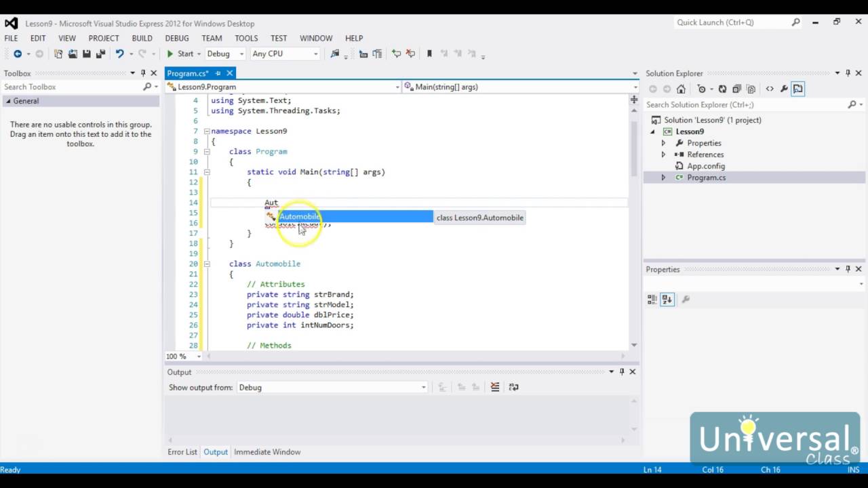This screenshot has height=488, width=868.
Task: Collapse the class Automobile code region
Action: point(207,264)
